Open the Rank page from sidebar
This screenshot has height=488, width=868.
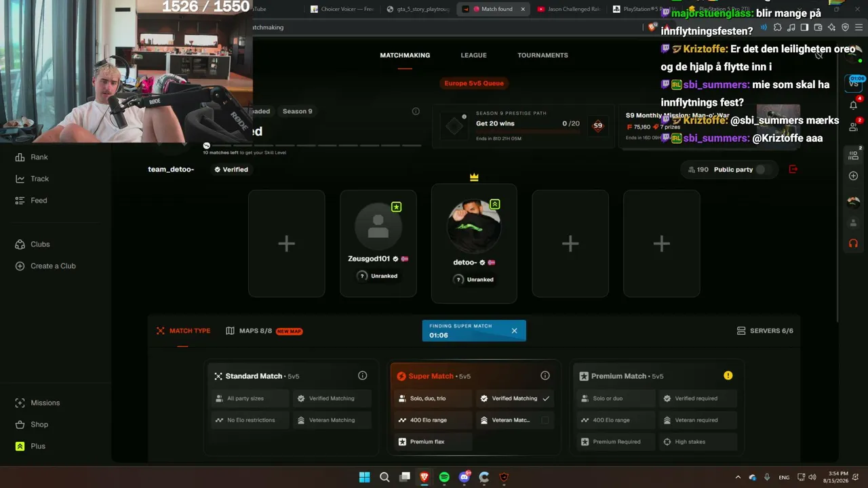(31, 157)
